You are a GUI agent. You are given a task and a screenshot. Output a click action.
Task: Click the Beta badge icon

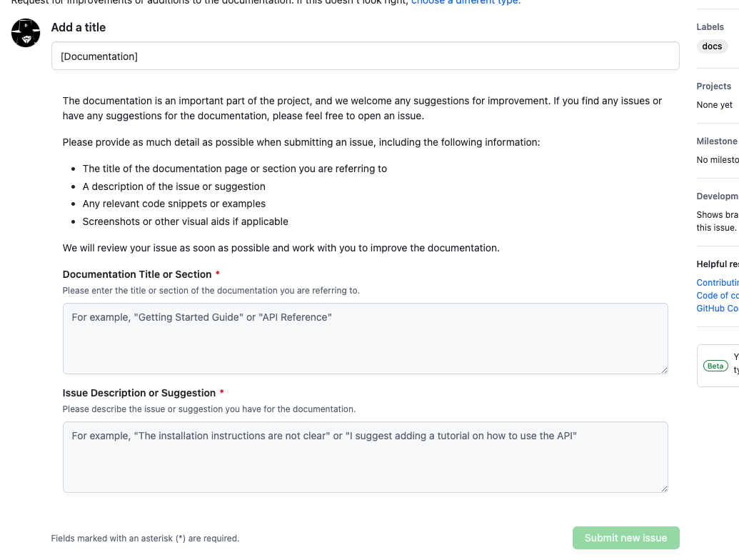pos(715,366)
